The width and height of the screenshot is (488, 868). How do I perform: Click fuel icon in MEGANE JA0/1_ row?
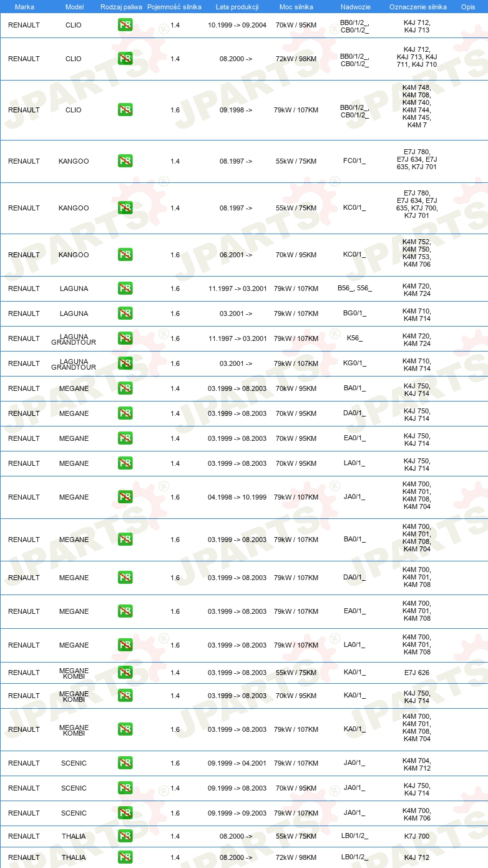[x=125, y=497]
